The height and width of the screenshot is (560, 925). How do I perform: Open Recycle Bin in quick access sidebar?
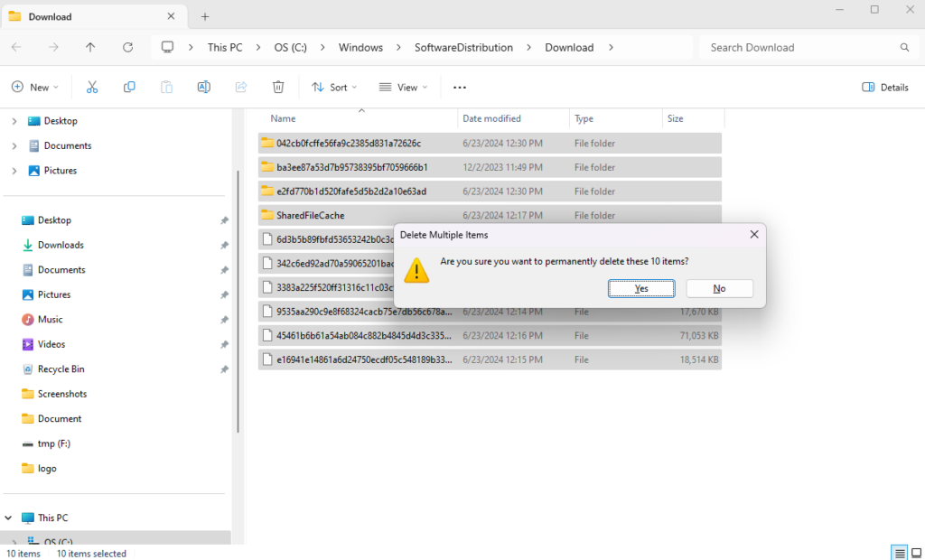click(x=61, y=369)
